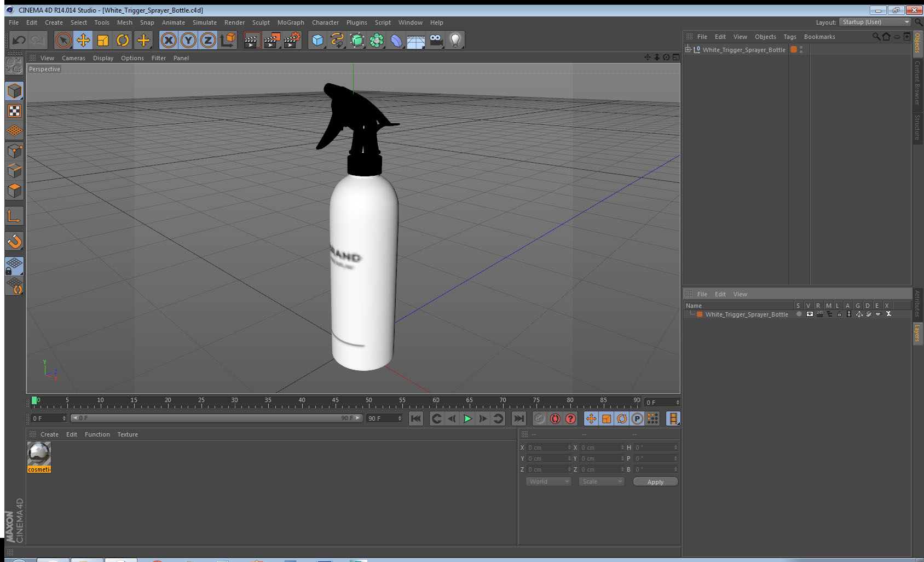Toggle View eye for White_Trigger_Sprayer_Bottle layer

(x=810, y=314)
